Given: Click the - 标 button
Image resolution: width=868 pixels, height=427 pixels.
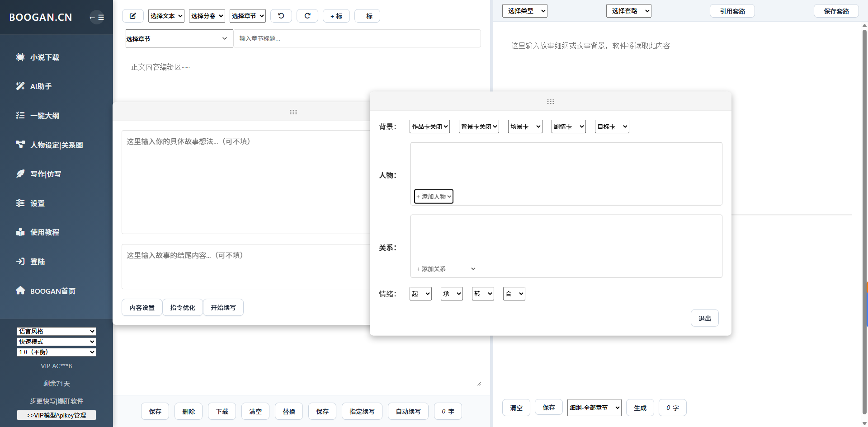Looking at the screenshot, I should click(367, 16).
